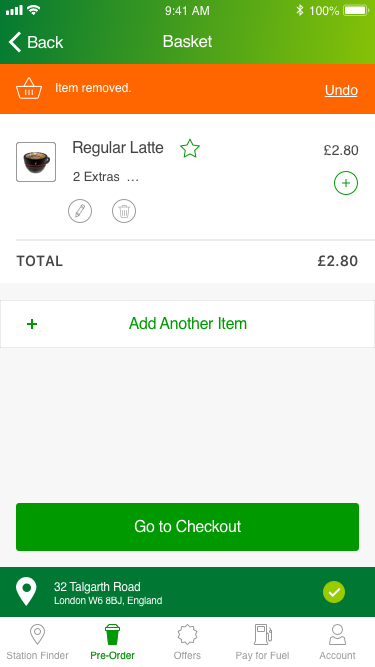Open the Station Finder tab
Viewport: 375px width, 667px height.
[37, 642]
